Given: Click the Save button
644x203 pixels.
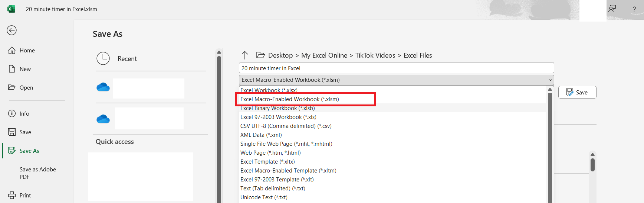Looking at the screenshot, I should coord(577,93).
